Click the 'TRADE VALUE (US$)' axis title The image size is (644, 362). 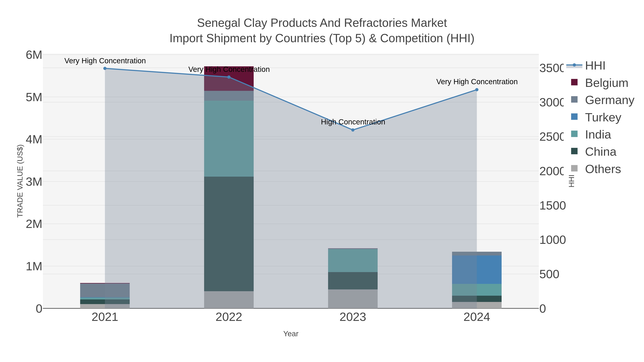point(20,181)
